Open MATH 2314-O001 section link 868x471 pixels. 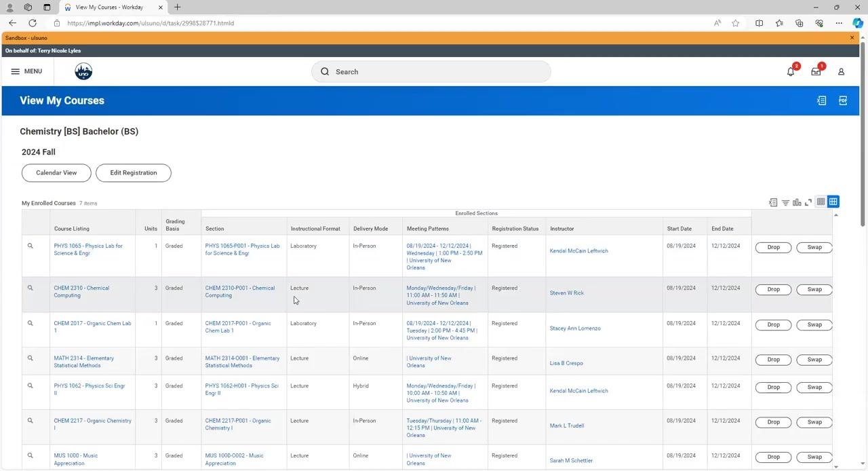tap(242, 361)
